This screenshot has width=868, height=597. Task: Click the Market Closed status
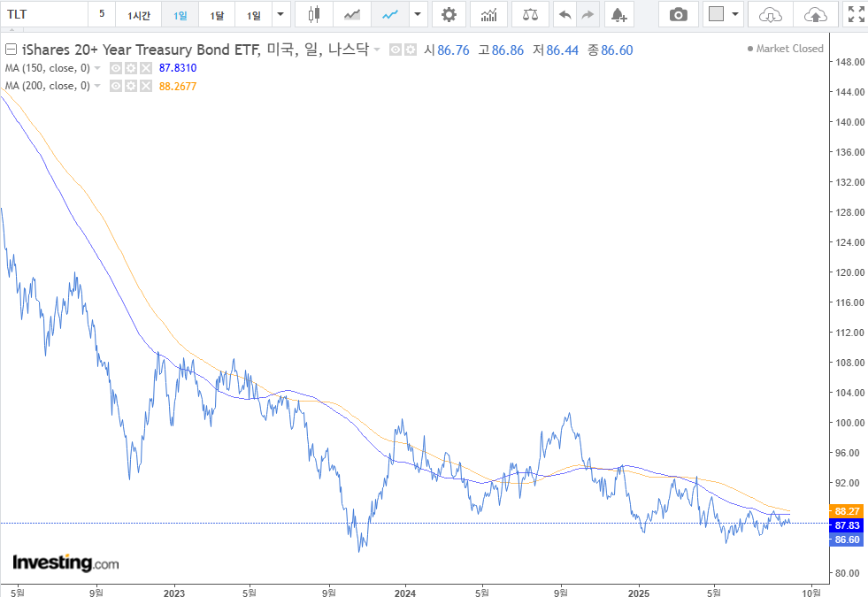coord(786,49)
